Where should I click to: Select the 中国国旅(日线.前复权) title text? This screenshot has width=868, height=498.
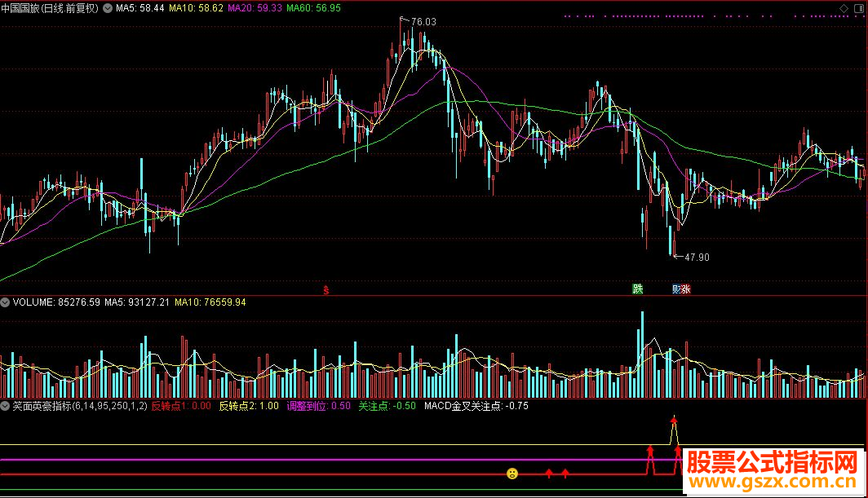click(x=50, y=8)
